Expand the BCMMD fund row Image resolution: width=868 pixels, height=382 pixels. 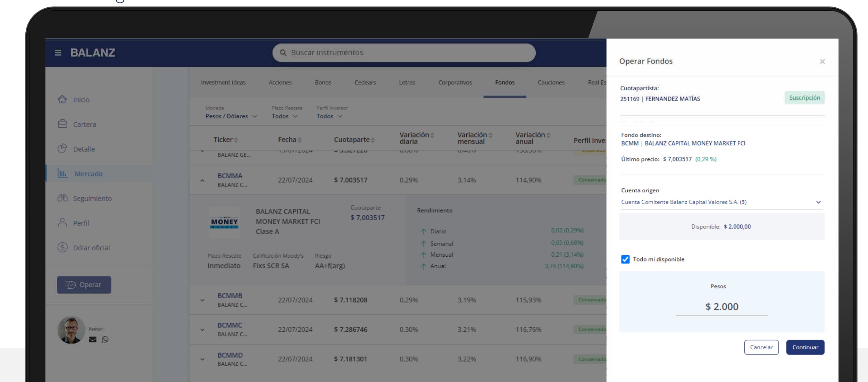202,359
